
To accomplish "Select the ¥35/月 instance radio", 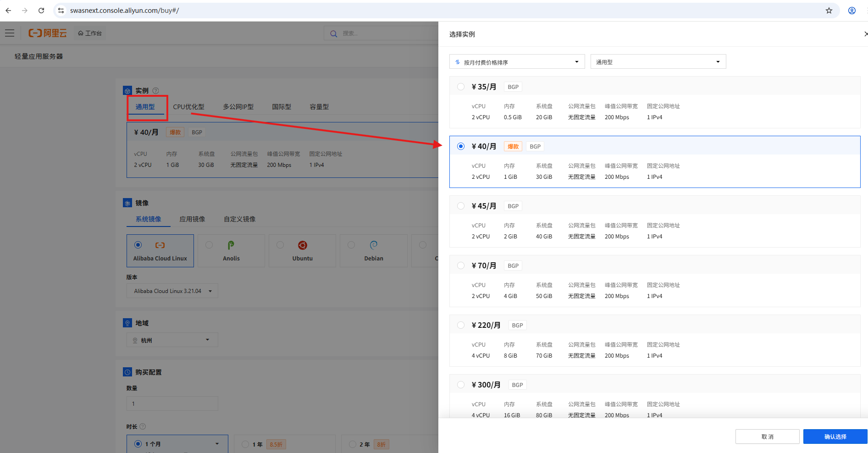I will tap(461, 87).
